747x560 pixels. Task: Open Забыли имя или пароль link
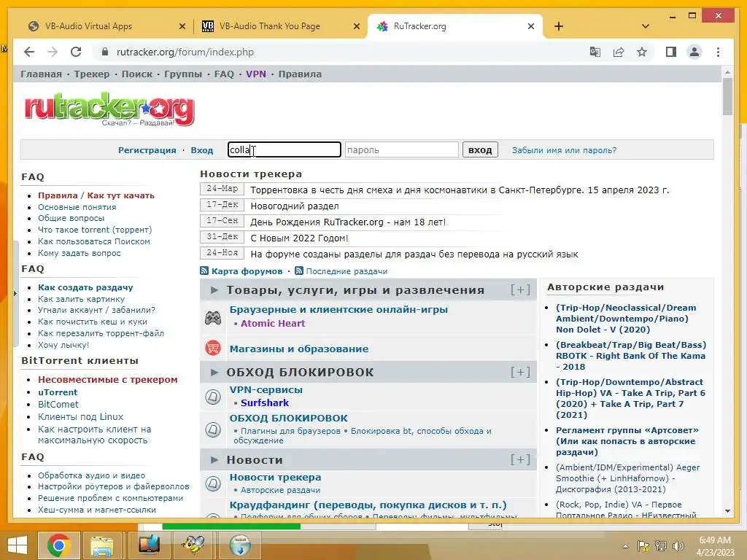coord(564,150)
